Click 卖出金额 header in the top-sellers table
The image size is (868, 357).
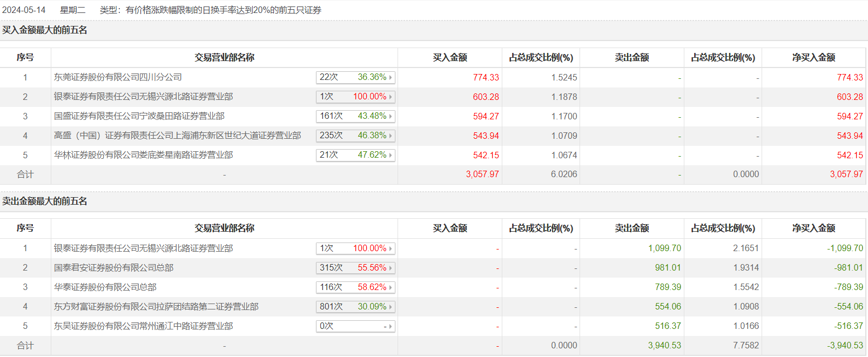[631, 228]
